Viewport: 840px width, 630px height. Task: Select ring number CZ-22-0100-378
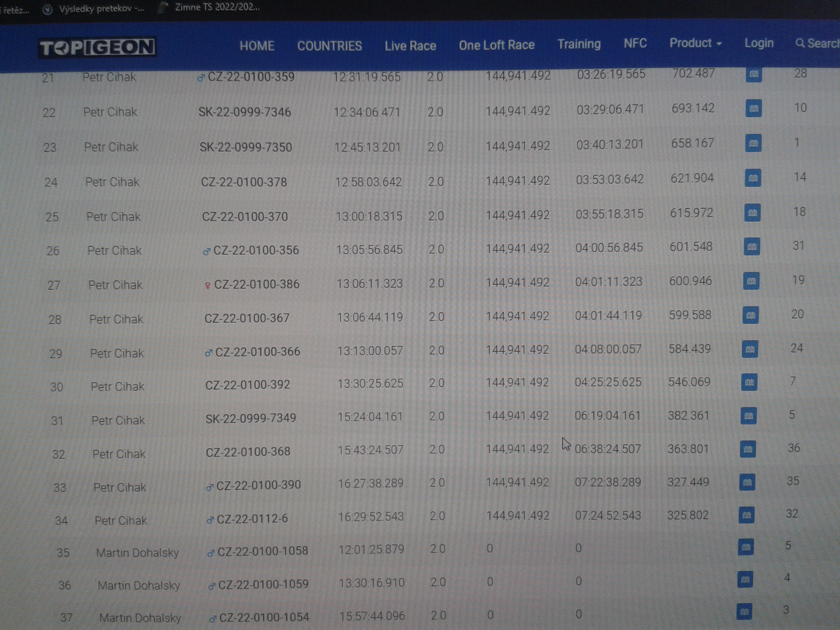pyautogui.click(x=244, y=182)
